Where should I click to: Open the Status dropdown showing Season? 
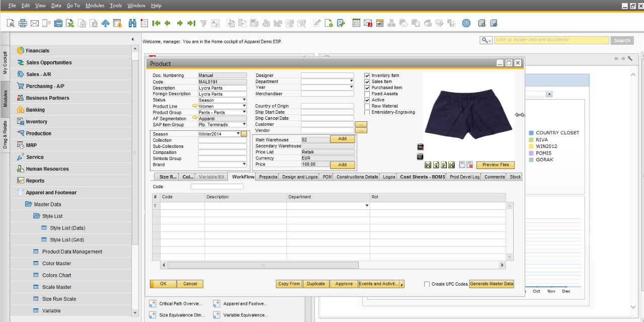click(x=245, y=100)
